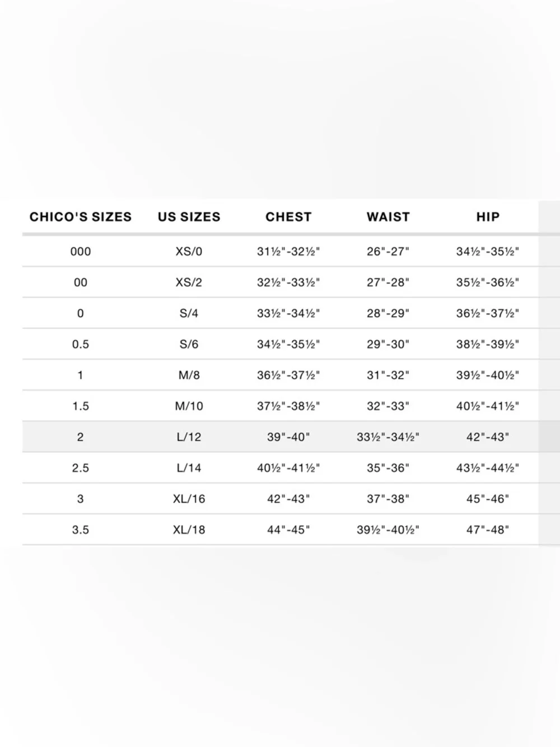Select the S/4 US size cell
The height and width of the screenshot is (747, 560).
click(x=189, y=313)
